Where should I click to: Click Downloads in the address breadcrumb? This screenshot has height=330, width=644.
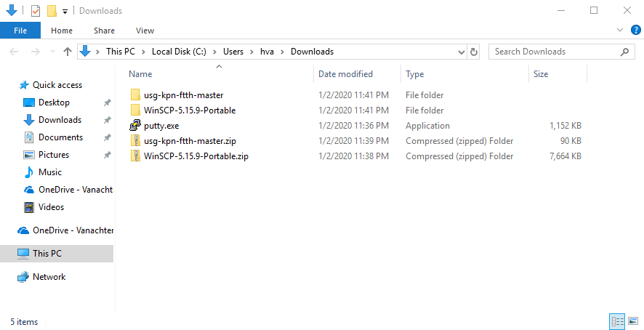click(312, 52)
